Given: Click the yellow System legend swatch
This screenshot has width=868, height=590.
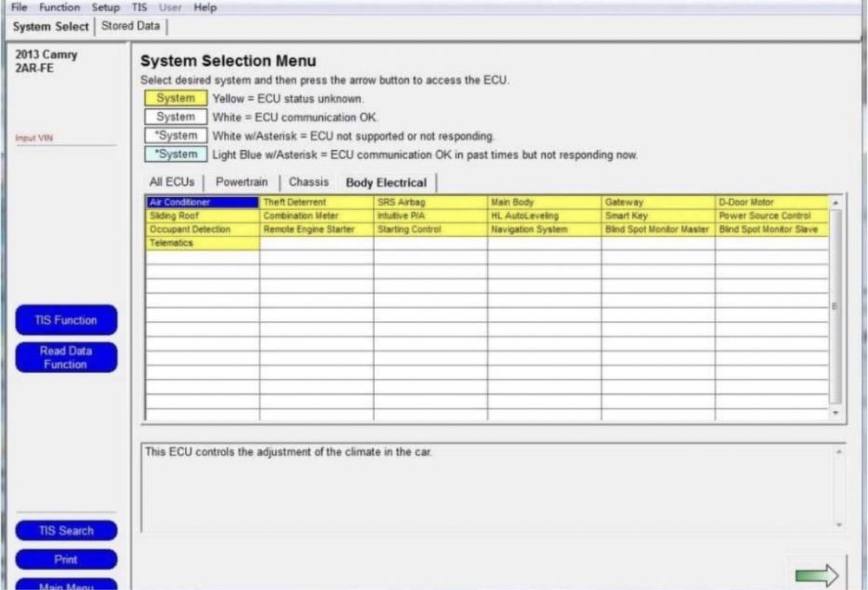Looking at the screenshot, I should click(175, 98).
